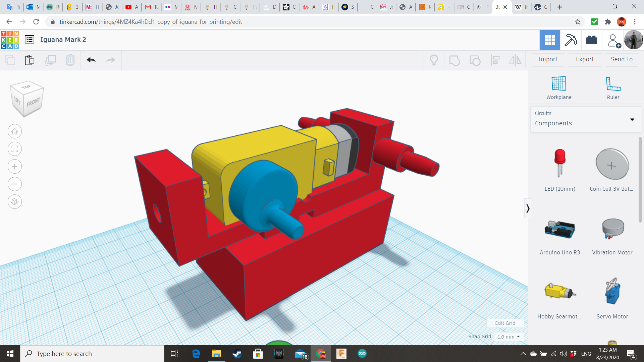Select the Ruler tool

click(613, 84)
